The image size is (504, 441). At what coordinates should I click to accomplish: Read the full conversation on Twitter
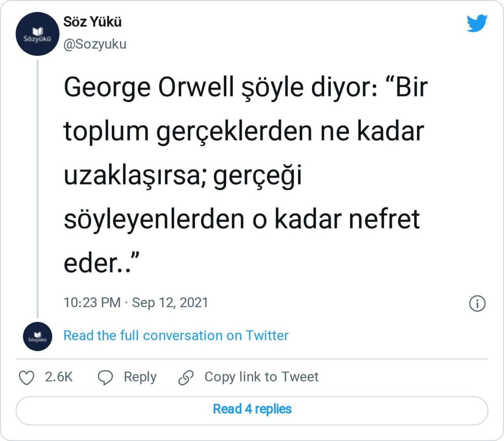point(176,335)
